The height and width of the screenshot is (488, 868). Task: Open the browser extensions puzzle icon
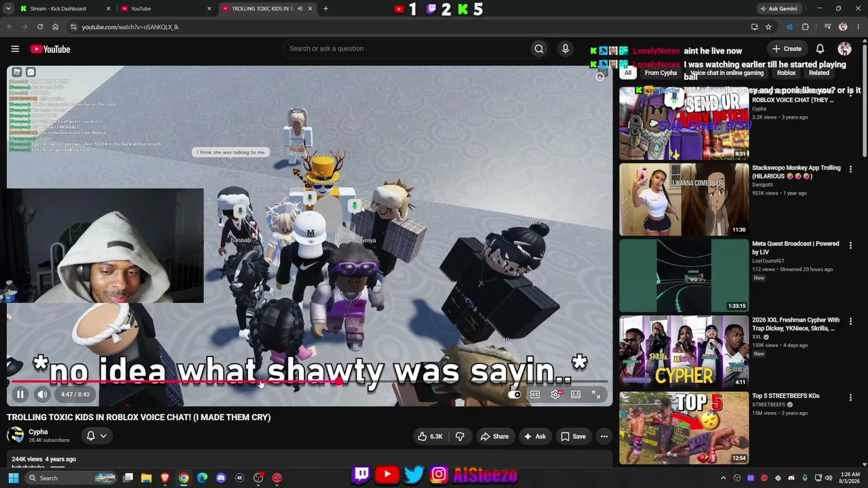[805, 27]
